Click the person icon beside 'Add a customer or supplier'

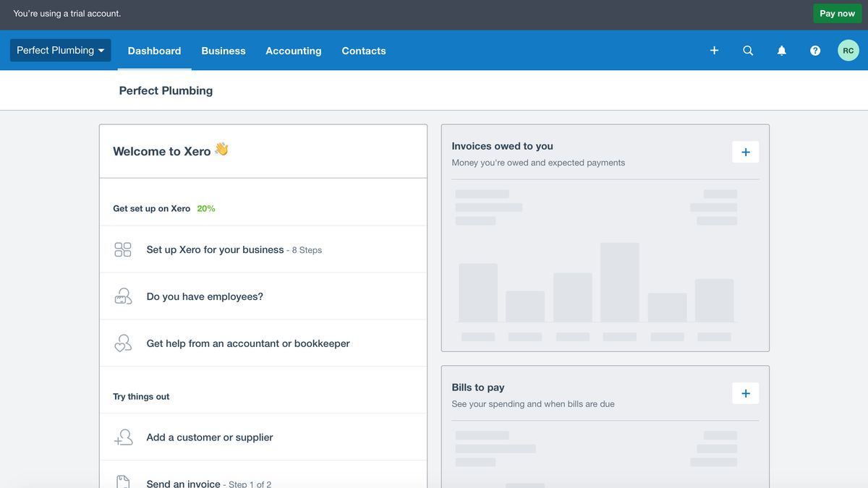(123, 437)
